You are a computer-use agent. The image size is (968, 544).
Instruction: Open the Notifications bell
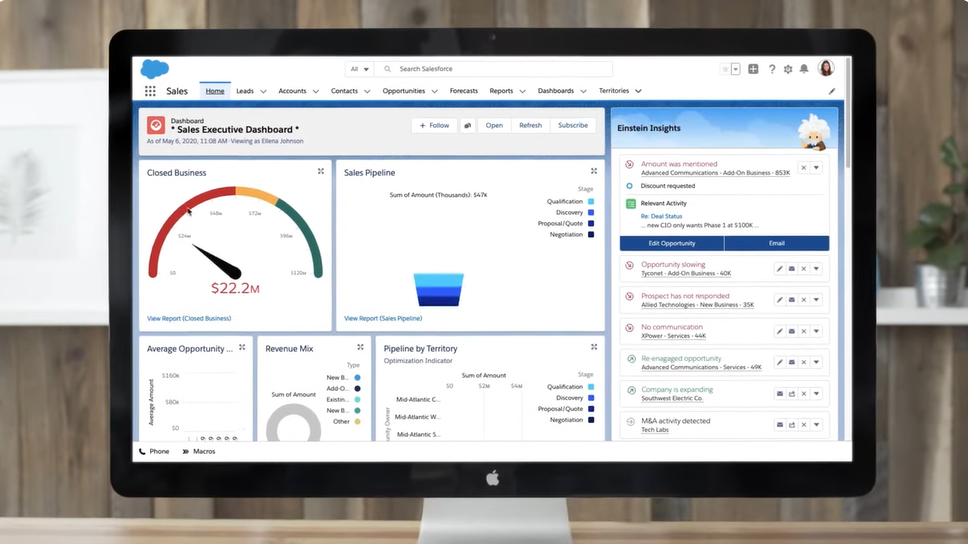click(x=804, y=69)
